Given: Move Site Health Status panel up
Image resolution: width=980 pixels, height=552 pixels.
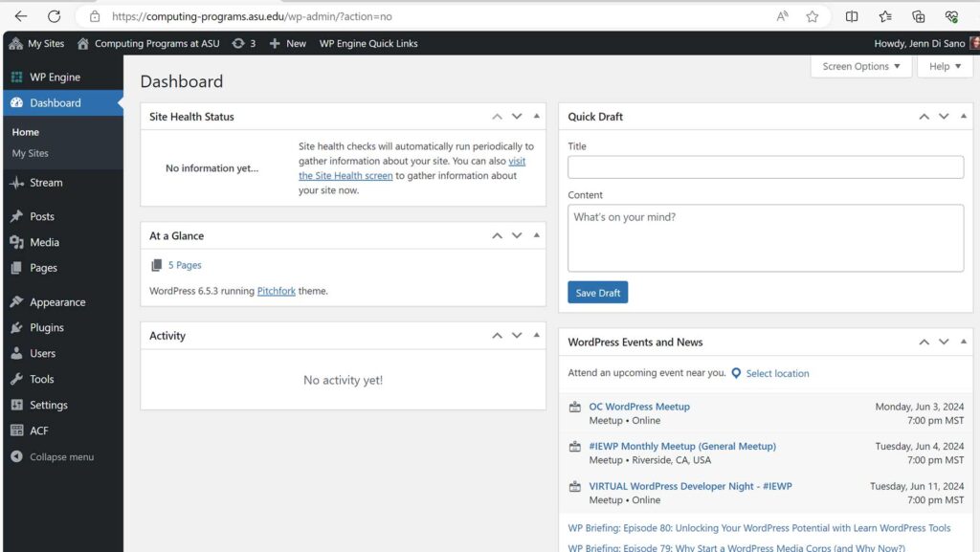Looking at the screenshot, I should [x=497, y=116].
